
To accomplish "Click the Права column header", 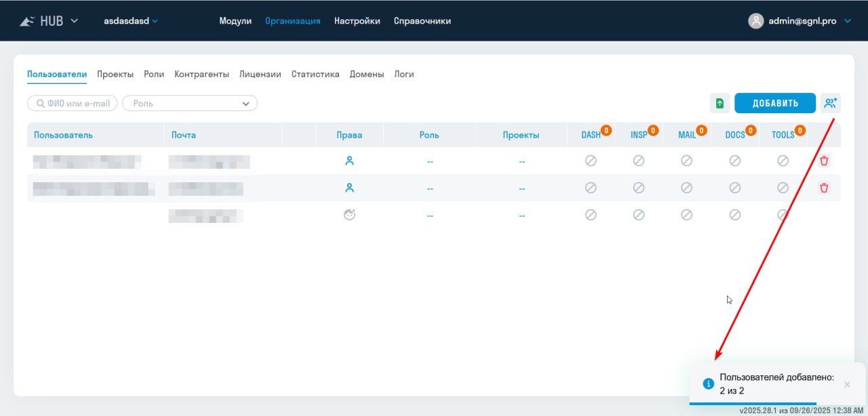I will click(350, 135).
